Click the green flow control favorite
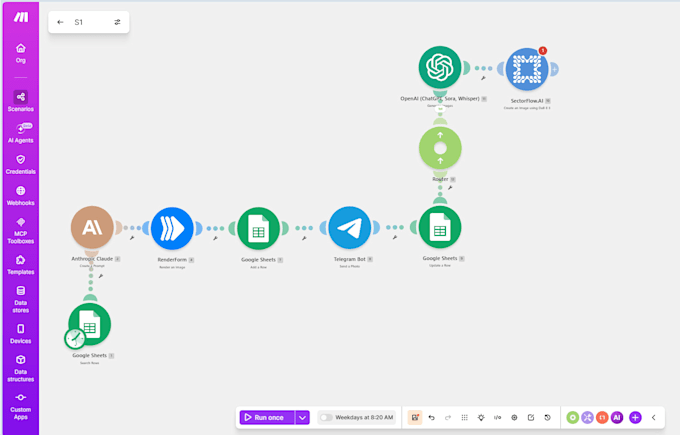The image size is (680, 435). click(x=572, y=417)
